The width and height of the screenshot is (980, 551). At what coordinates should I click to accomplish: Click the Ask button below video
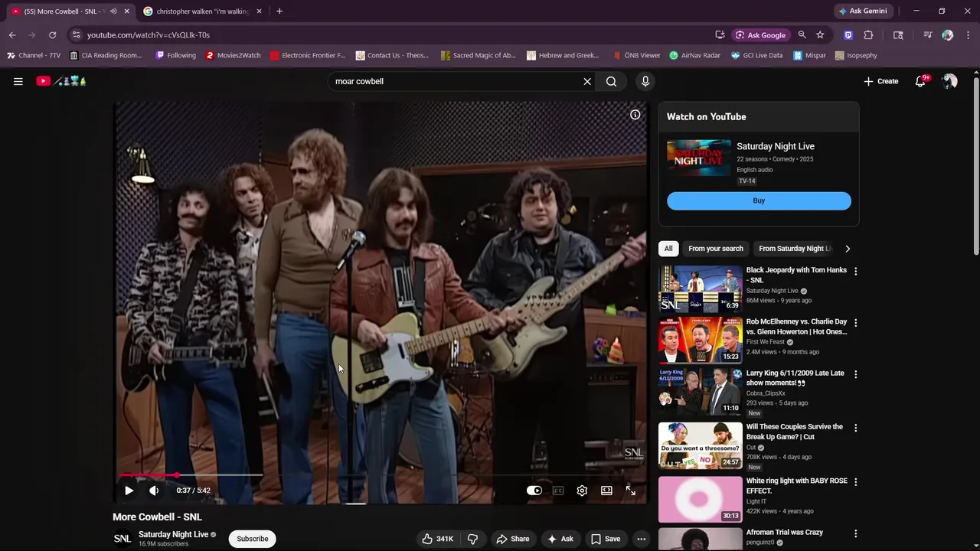tap(560, 539)
